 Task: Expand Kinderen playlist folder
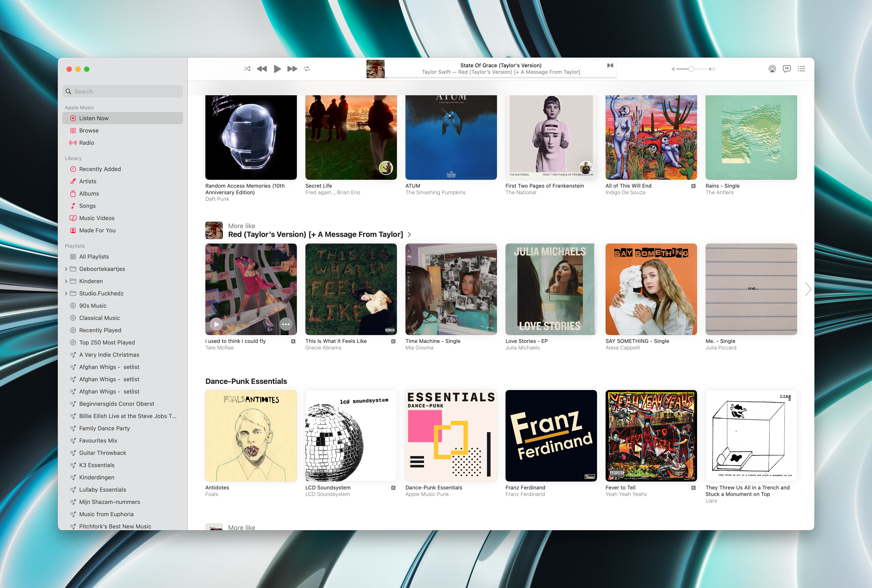click(x=66, y=281)
